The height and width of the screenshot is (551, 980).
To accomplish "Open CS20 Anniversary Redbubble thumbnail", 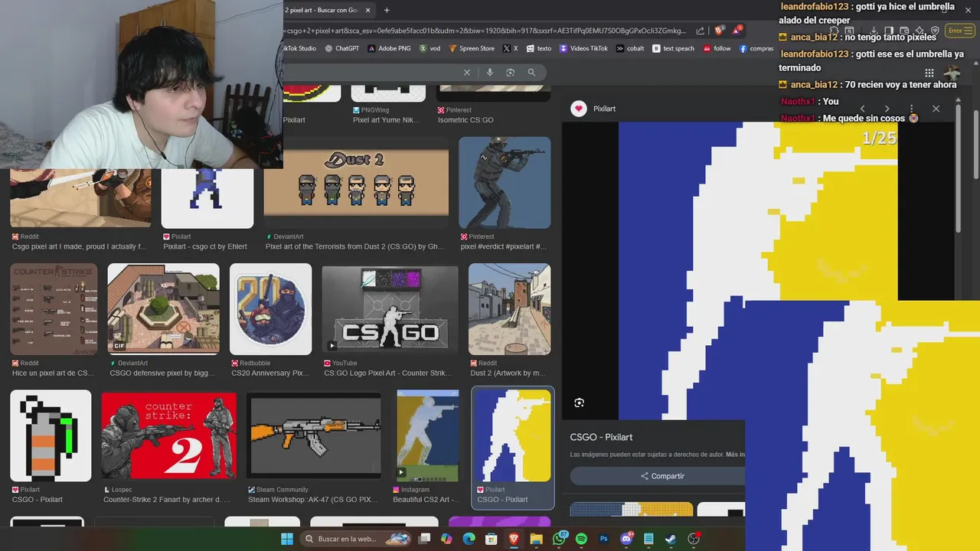I will tap(271, 309).
